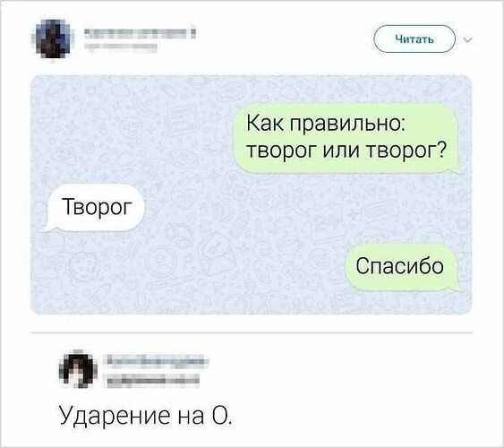
Task: Open the tweet author's pixelated avatar
Action: (53, 39)
